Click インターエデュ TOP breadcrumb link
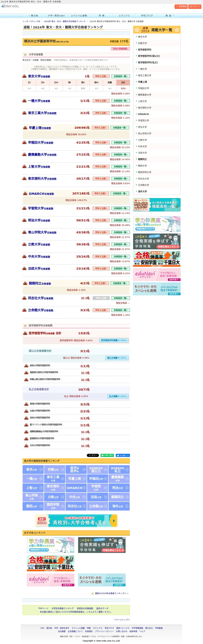203x644 pixels. click(31, 22)
